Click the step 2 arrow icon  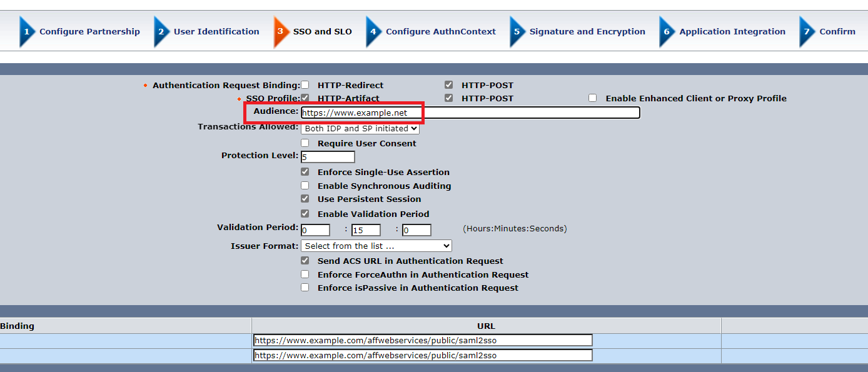pyautogui.click(x=161, y=32)
